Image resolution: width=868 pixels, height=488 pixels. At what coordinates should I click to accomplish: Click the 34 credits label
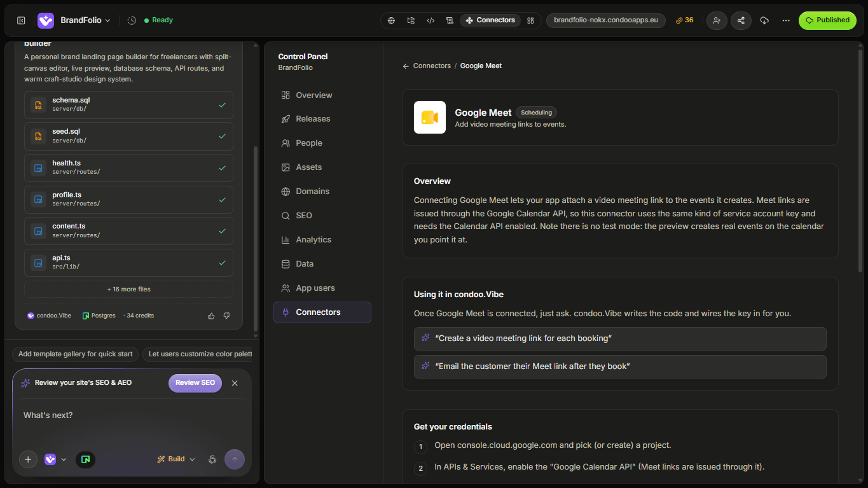pos(139,316)
